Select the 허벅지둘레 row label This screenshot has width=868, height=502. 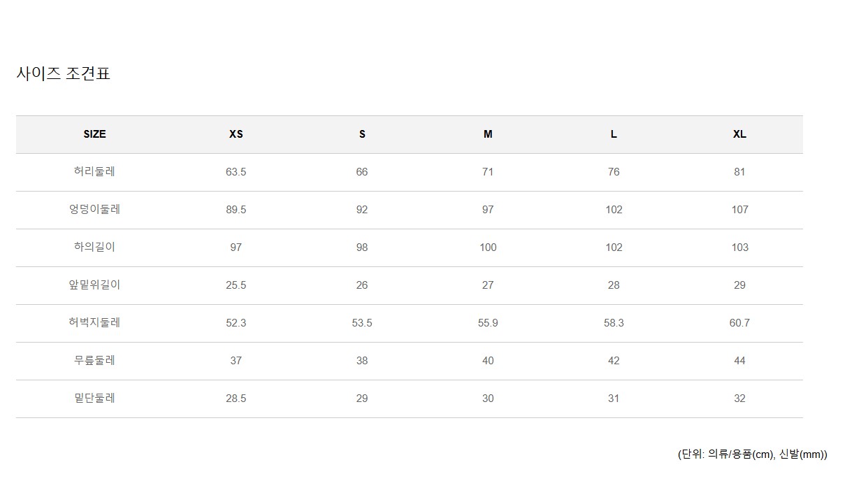pos(94,323)
